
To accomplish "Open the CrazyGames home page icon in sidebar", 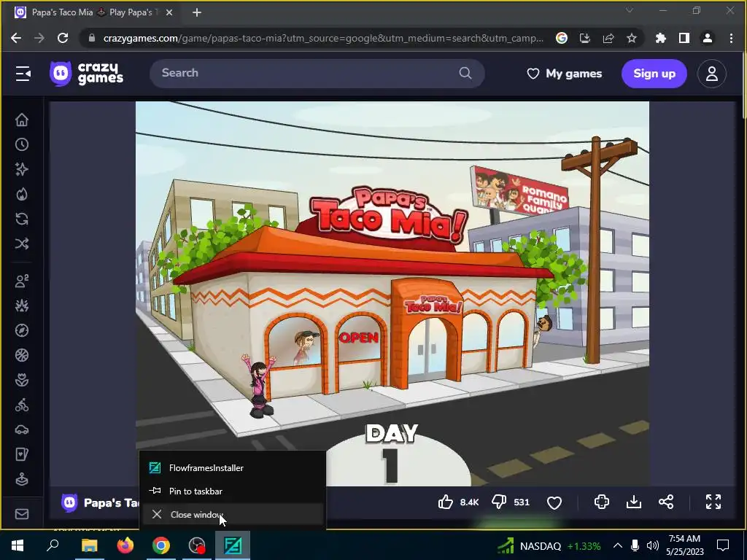I will click(x=22, y=120).
